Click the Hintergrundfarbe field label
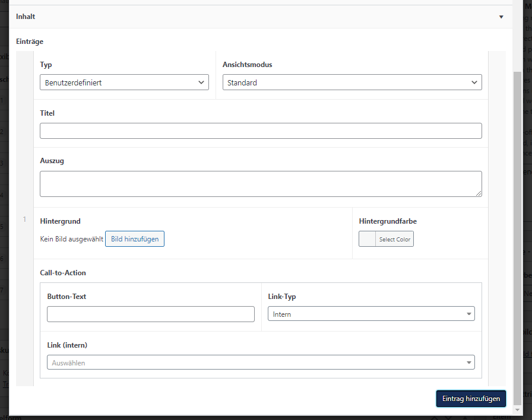This screenshot has height=420, width=532. click(x=388, y=221)
